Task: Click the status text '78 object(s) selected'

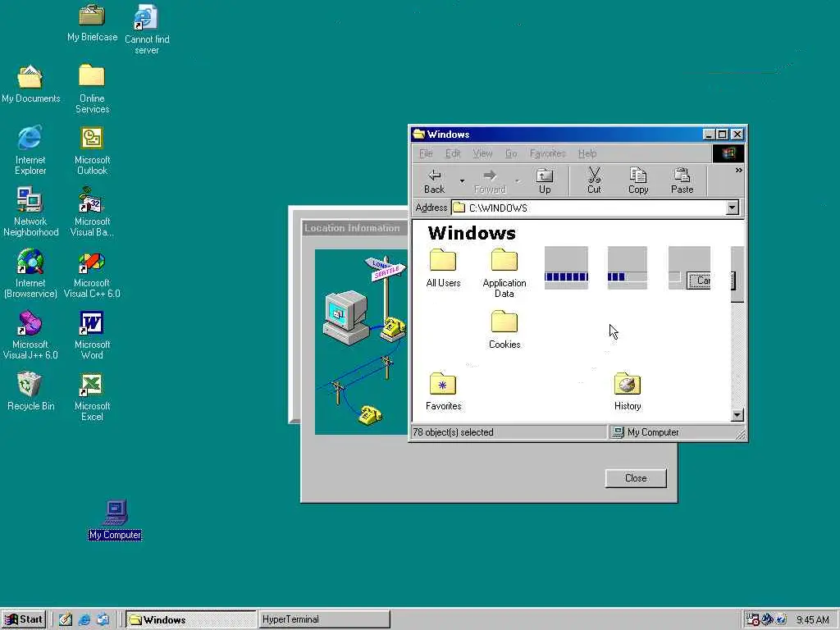Action: pos(453,432)
